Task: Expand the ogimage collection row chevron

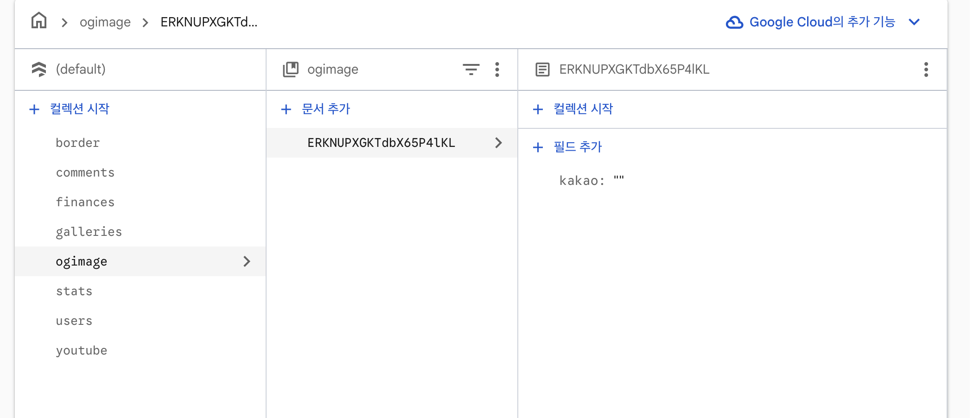Action: 247,261
